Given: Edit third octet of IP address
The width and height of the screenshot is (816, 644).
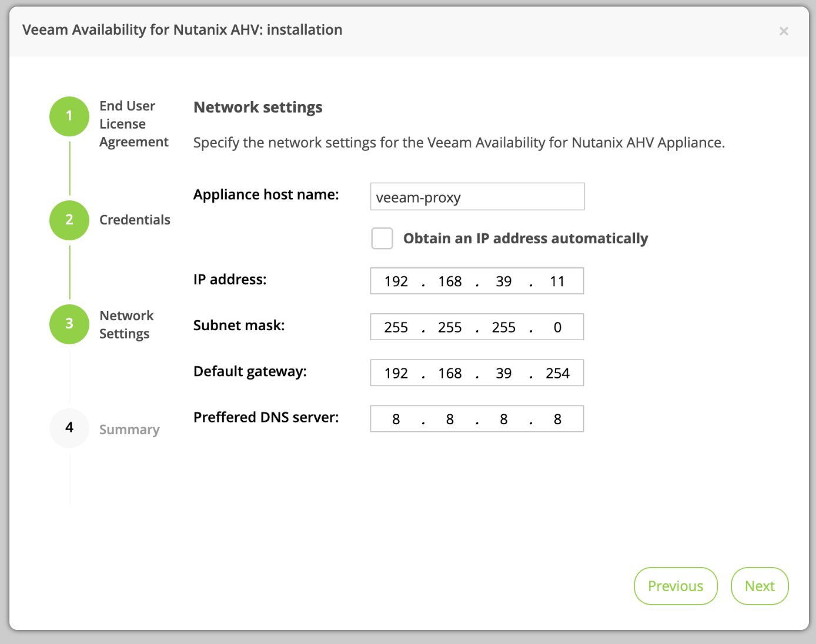Looking at the screenshot, I should (x=504, y=281).
